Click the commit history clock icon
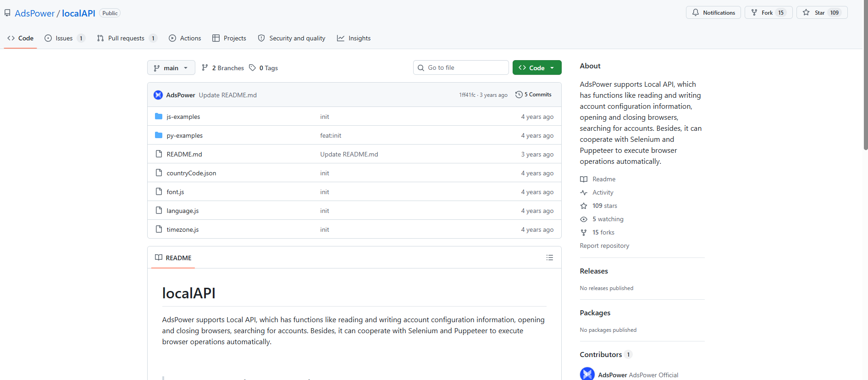 click(x=519, y=95)
